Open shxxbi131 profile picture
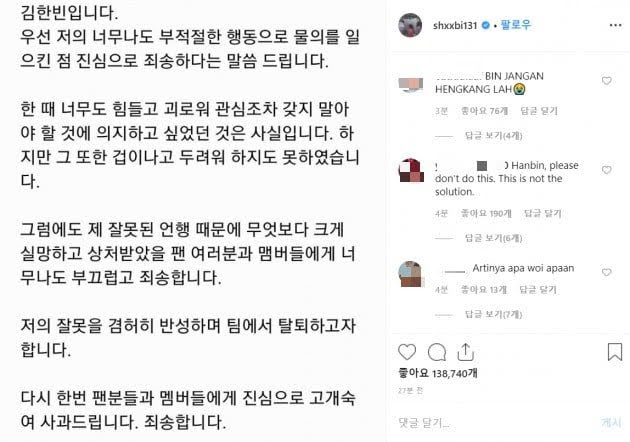The image size is (630, 442). coord(410,25)
